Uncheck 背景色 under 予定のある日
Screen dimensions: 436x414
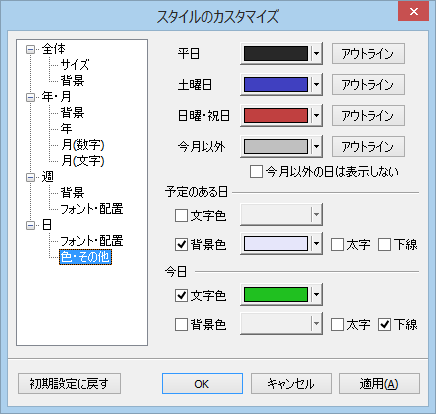pyautogui.click(x=181, y=244)
